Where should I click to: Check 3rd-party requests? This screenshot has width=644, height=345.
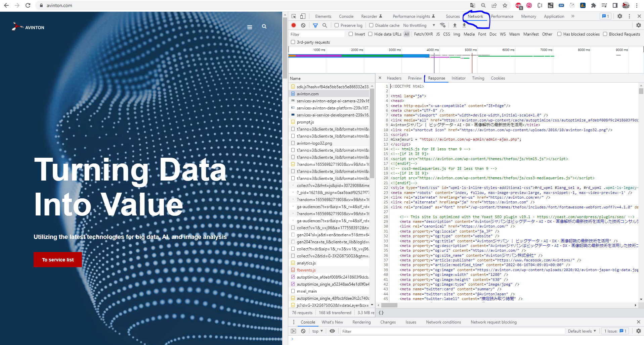pos(293,42)
